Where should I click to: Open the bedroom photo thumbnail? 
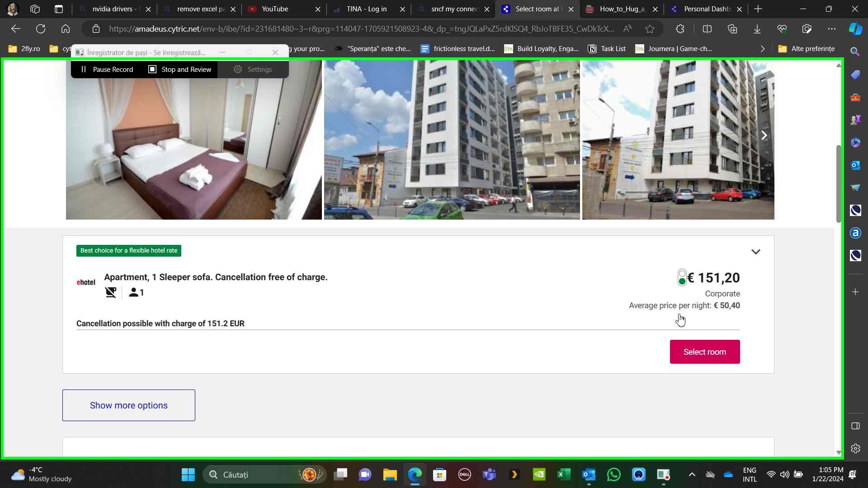(194, 140)
